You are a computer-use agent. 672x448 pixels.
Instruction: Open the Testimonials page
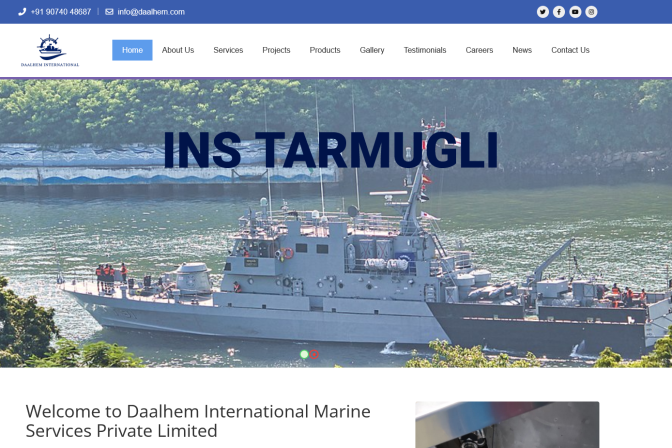[425, 50]
